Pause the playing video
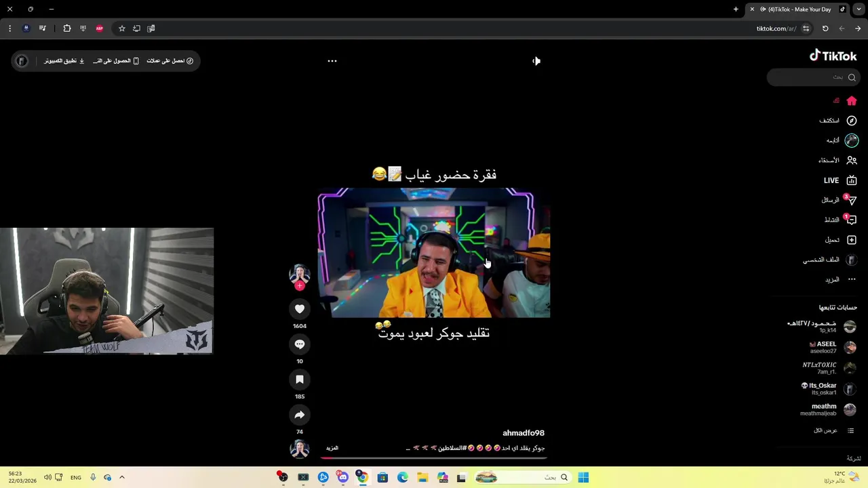The height and width of the screenshot is (488, 868). (x=434, y=253)
